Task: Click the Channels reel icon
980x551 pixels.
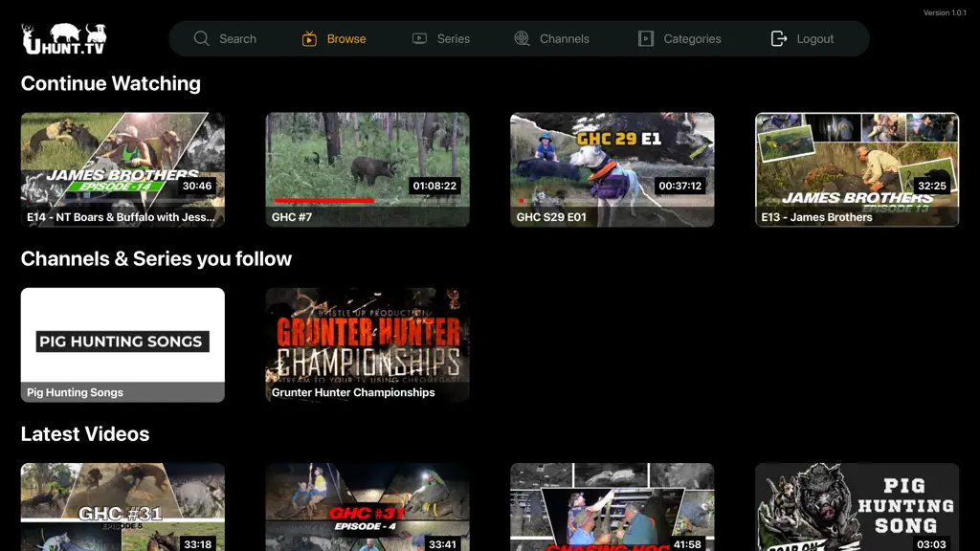Action: tap(522, 38)
